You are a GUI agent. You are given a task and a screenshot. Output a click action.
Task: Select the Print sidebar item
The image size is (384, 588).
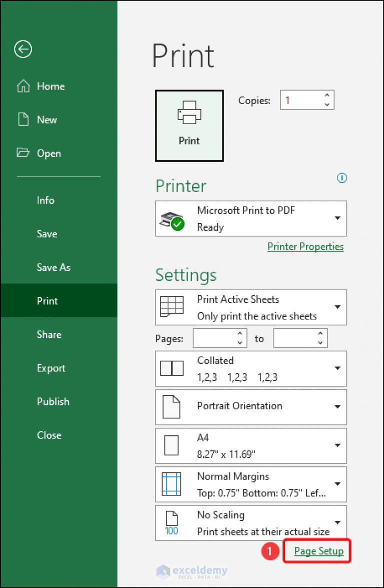[x=59, y=301]
